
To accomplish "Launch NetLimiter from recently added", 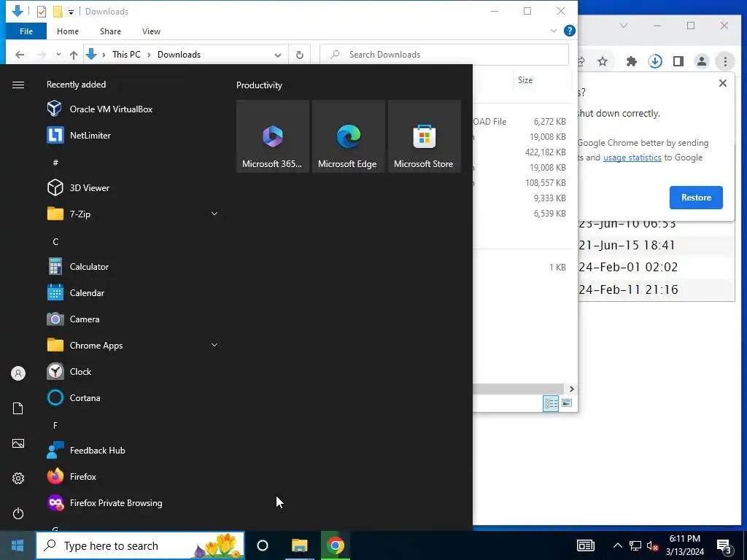I will click(x=133, y=135).
